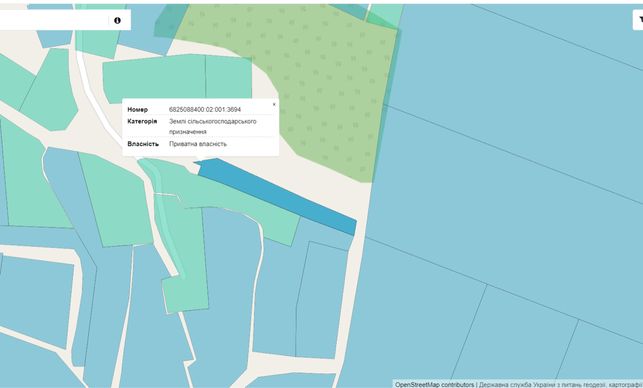643x388 pixels.
Task: Click the Власність label in popup
Action: pyautogui.click(x=143, y=144)
